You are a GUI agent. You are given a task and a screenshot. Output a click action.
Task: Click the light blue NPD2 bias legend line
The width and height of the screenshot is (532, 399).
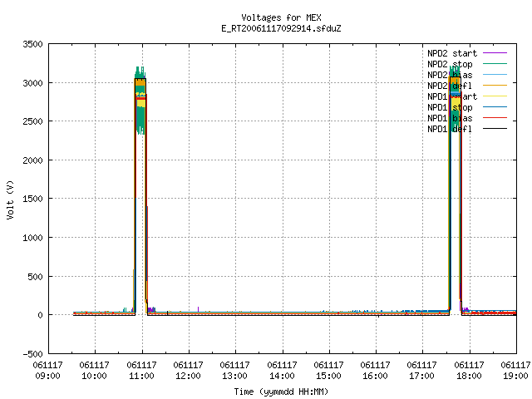click(495, 75)
